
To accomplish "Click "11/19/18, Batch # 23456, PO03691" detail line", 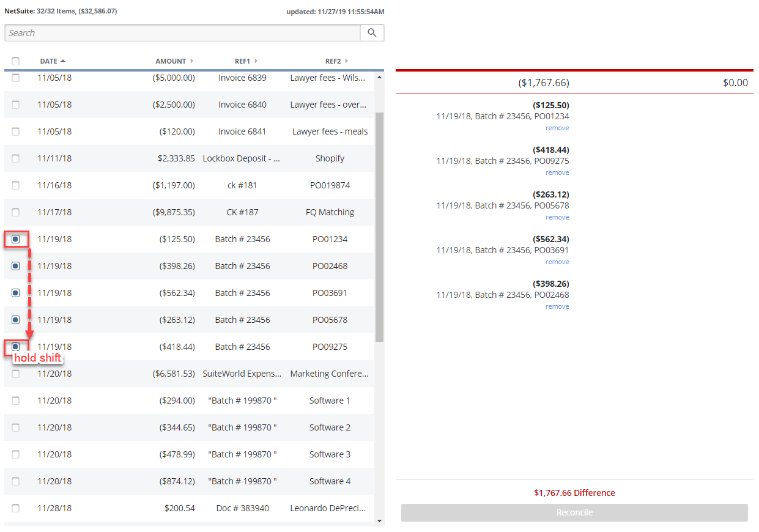I will pos(503,250).
